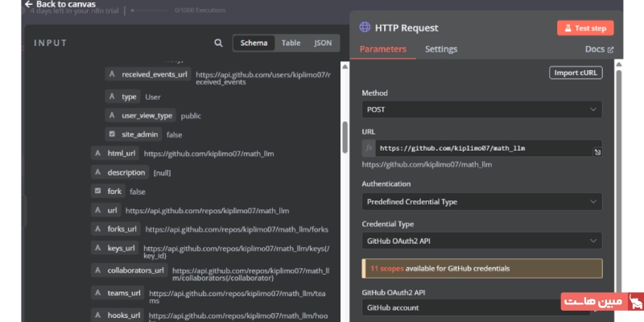Open the Method dropdown showing POST
Screen dimensions: 644x322
[481, 109]
